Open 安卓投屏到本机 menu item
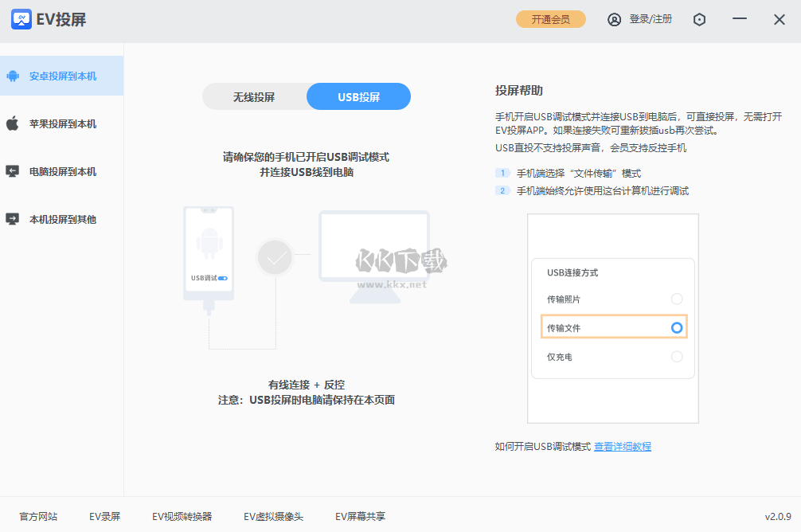 [62, 76]
